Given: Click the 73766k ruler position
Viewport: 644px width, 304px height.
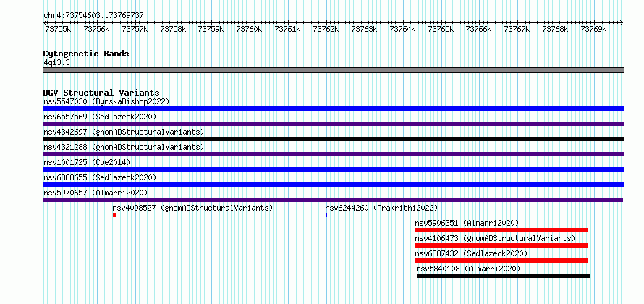Looking at the screenshot, I should click(478, 29).
